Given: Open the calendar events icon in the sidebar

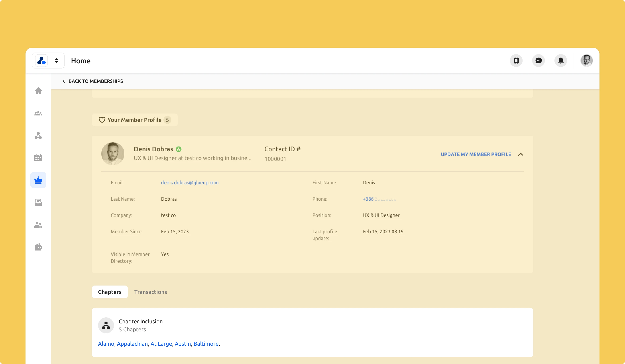Looking at the screenshot, I should pyautogui.click(x=38, y=158).
